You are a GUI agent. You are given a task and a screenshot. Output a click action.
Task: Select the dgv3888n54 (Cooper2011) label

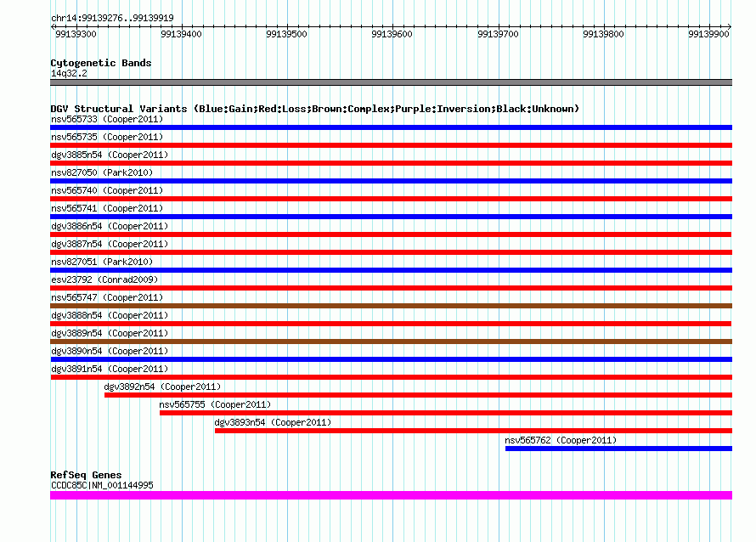tap(110, 315)
